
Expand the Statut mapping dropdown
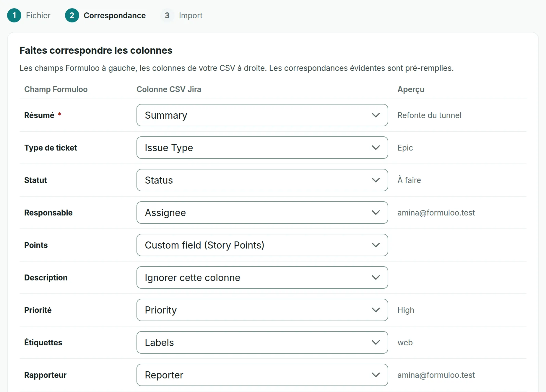(x=262, y=180)
